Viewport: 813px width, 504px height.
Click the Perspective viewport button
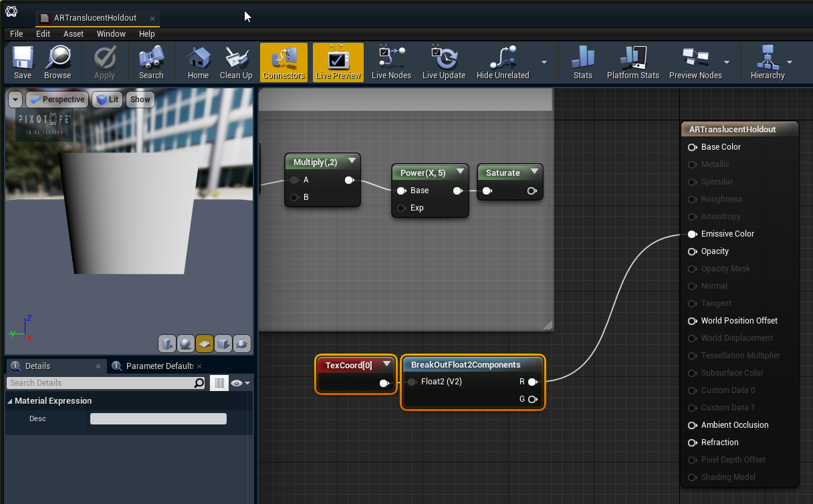pos(57,100)
